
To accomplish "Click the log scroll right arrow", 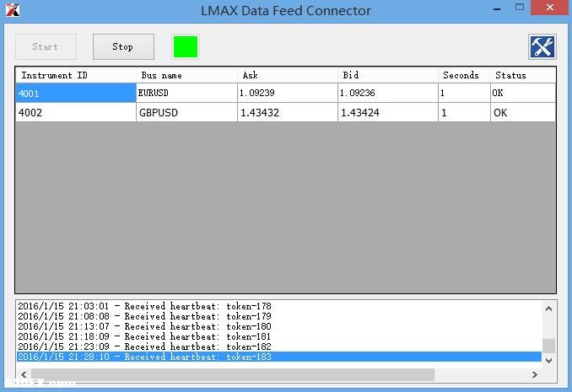I will pos(534,374).
